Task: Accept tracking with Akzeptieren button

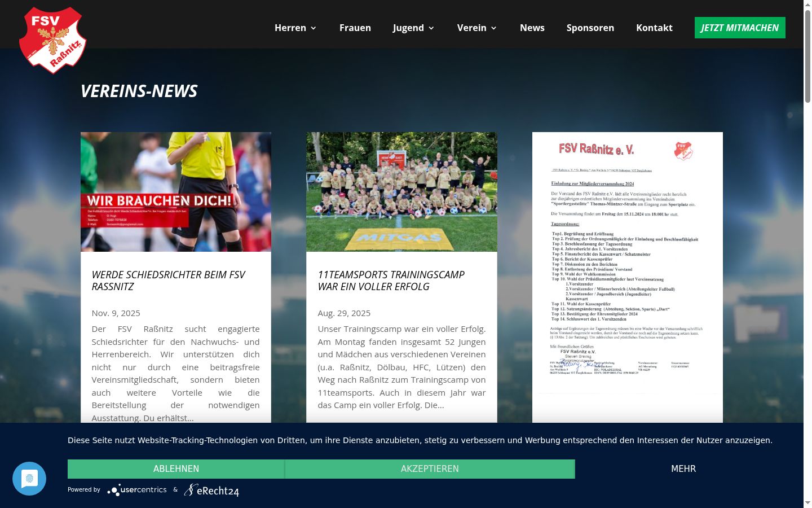Action: point(430,469)
